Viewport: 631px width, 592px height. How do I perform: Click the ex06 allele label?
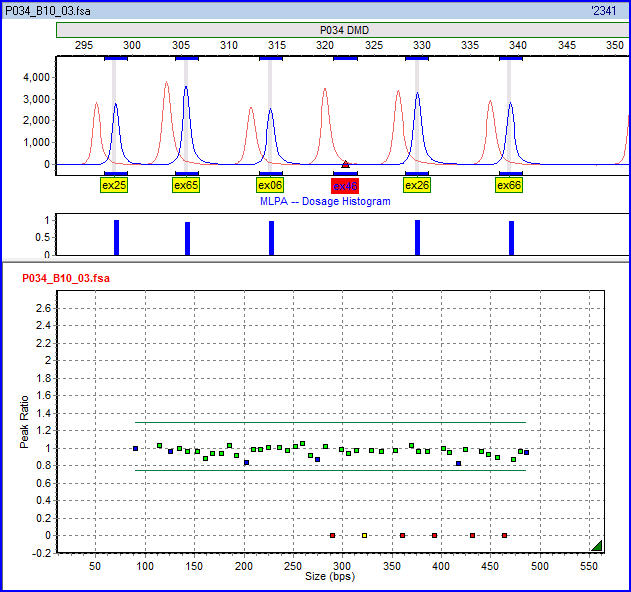(x=270, y=185)
